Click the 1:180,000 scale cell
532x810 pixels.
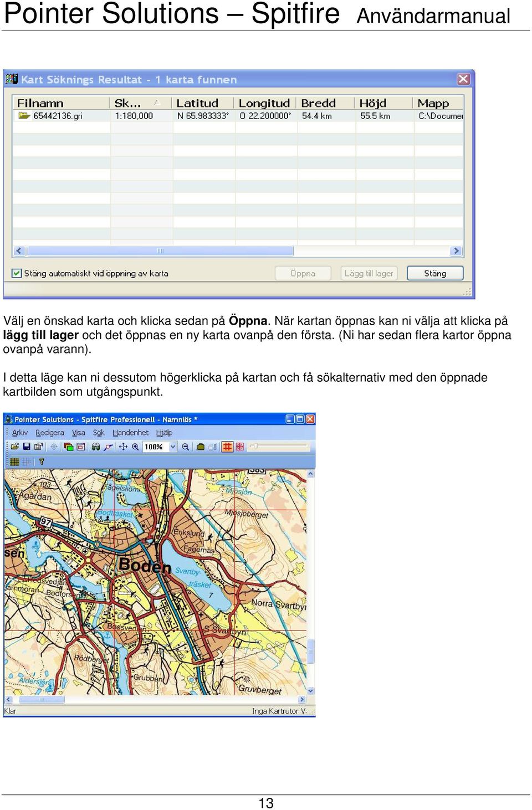click(134, 116)
